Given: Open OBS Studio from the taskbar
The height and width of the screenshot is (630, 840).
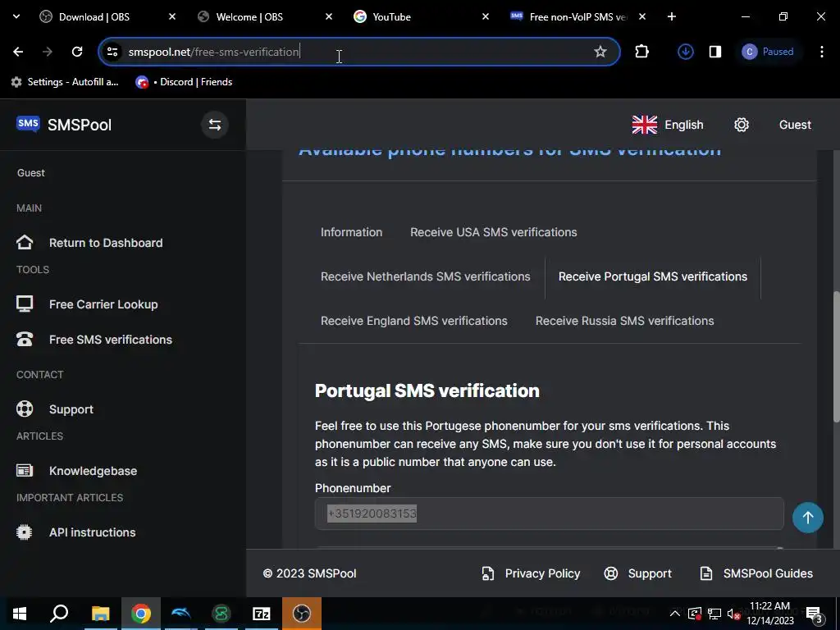Looking at the screenshot, I should (x=302, y=614).
